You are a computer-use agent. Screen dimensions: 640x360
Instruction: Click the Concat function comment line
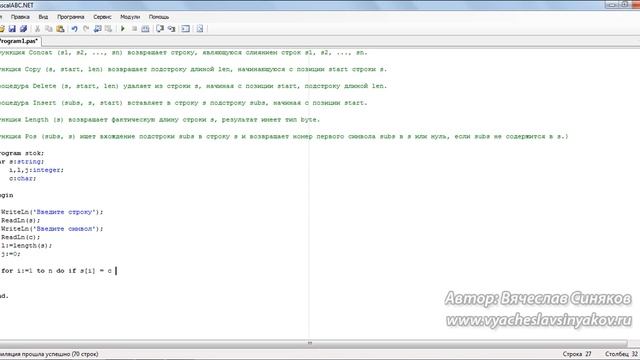(x=183, y=52)
